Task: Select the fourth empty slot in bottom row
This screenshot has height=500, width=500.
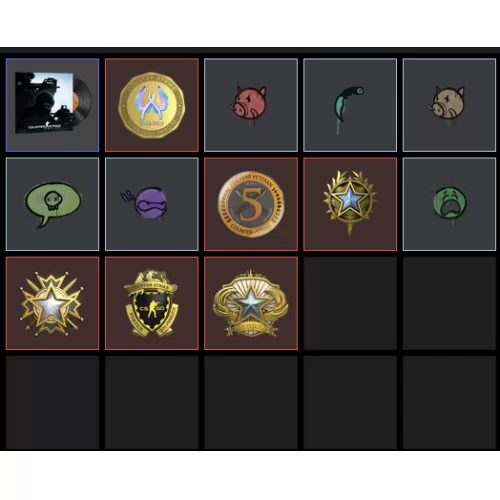Action: [x=350, y=402]
